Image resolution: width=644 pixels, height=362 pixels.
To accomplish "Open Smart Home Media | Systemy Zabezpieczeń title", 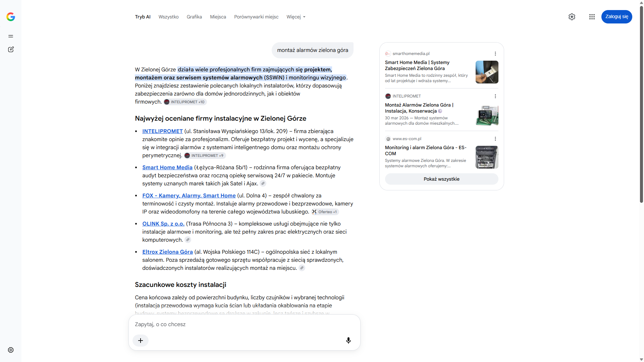I will (x=417, y=65).
